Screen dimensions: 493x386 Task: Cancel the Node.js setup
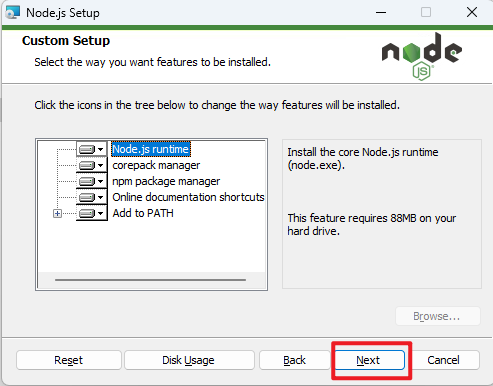pos(444,360)
